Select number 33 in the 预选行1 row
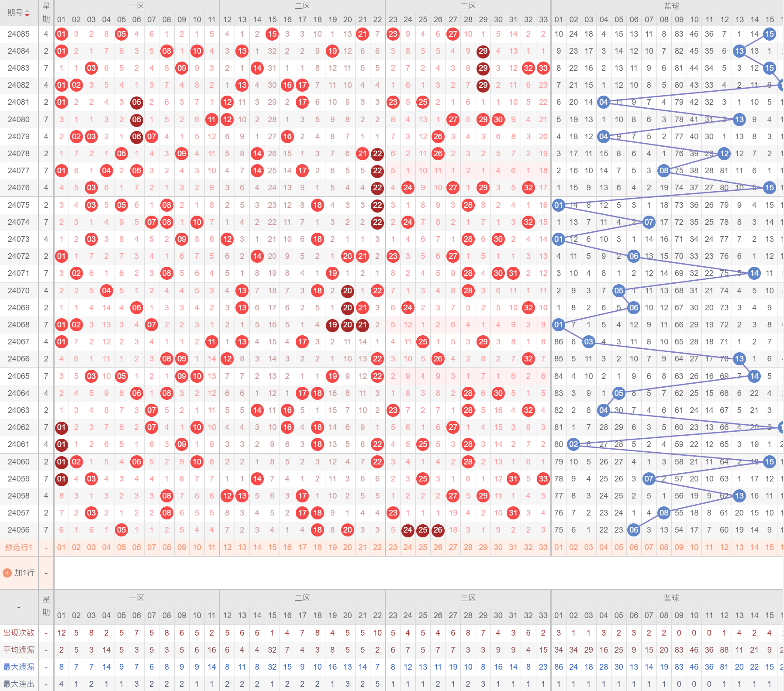Viewport: 784px width, 691px height. (543, 547)
